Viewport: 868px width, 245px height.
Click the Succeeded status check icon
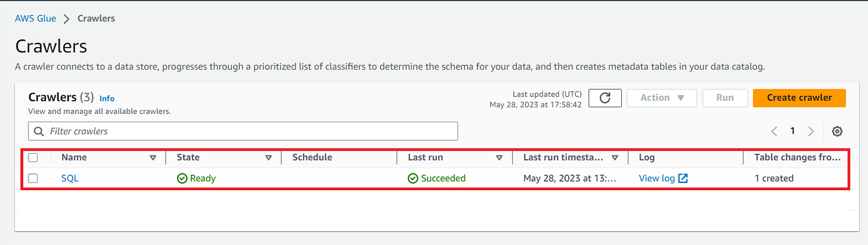click(x=413, y=178)
